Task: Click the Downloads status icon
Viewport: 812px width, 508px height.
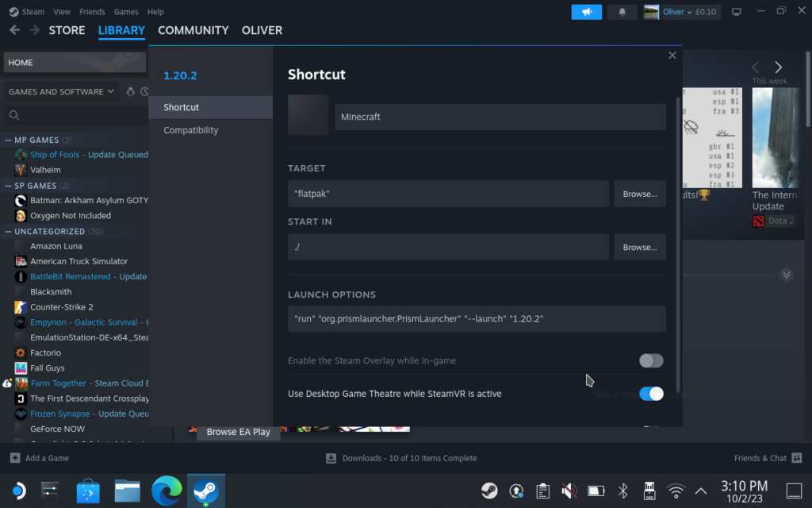Action: point(331,458)
